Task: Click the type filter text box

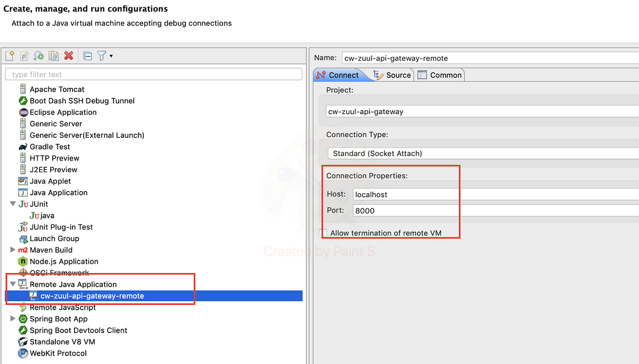Action: click(x=154, y=74)
